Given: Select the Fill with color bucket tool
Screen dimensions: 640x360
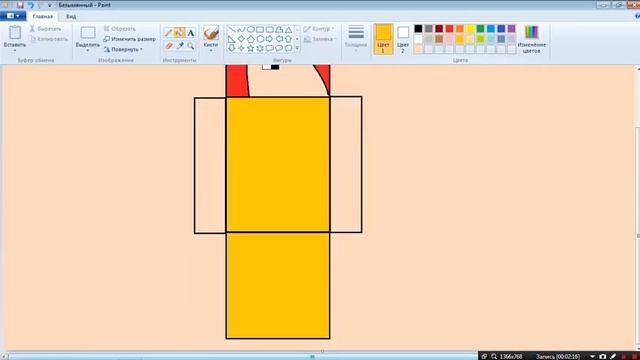Looking at the screenshot, I should point(179,33).
